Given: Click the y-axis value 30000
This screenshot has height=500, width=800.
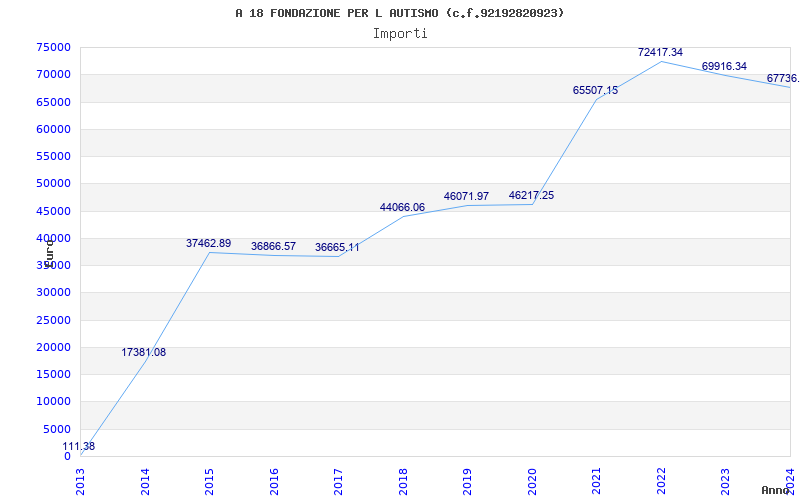Looking at the screenshot, I should coord(54,293).
